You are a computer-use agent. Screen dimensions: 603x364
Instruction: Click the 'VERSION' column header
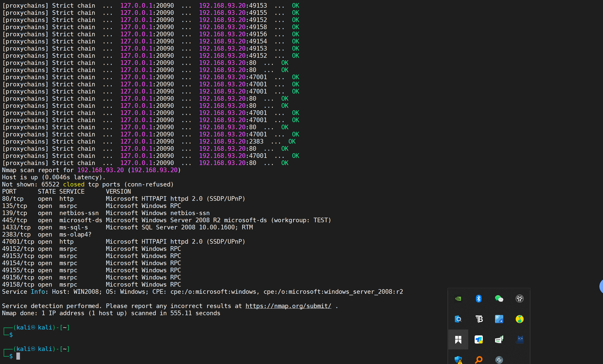point(118,192)
